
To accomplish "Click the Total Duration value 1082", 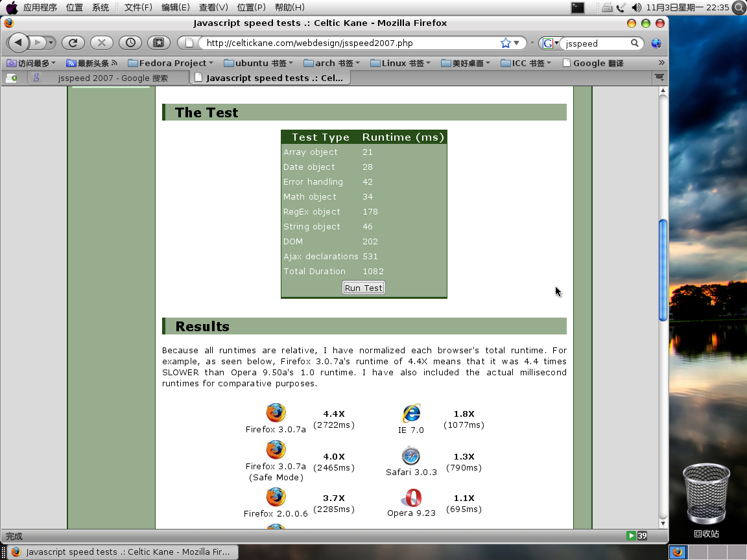I will [x=373, y=271].
